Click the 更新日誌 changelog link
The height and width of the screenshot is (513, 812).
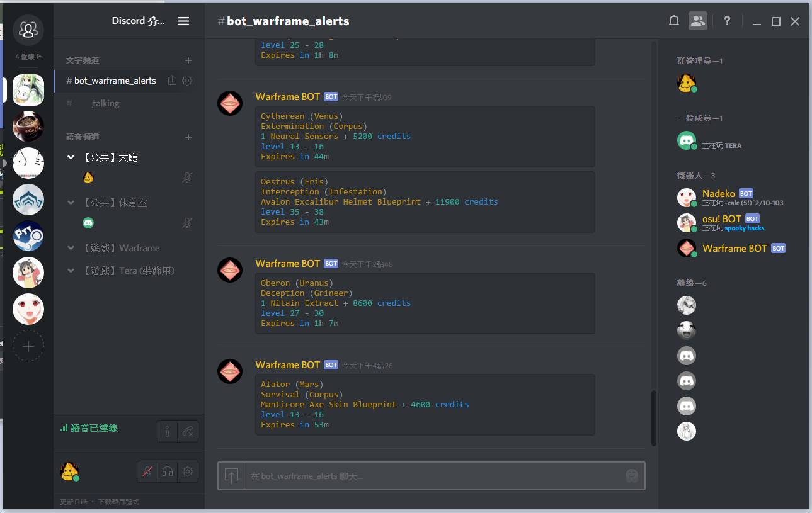click(x=72, y=502)
